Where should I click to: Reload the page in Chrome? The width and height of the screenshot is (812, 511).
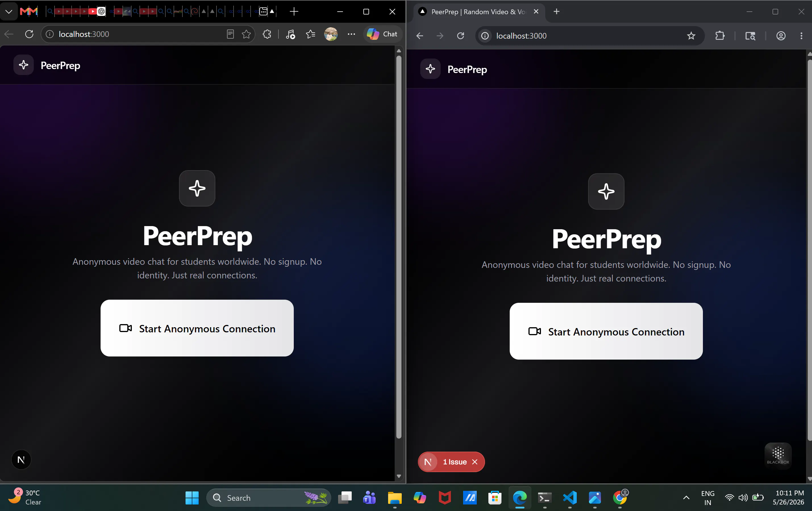click(x=460, y=36)
